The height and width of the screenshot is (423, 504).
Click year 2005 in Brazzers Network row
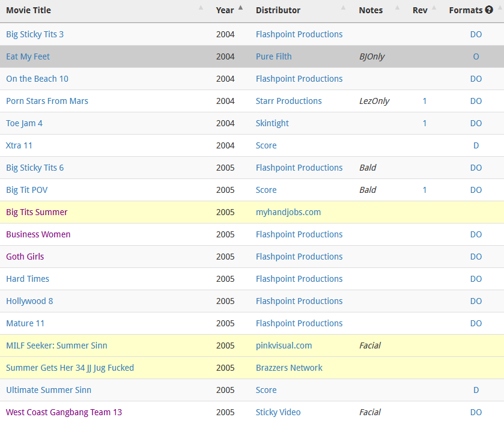pos(225,368)
